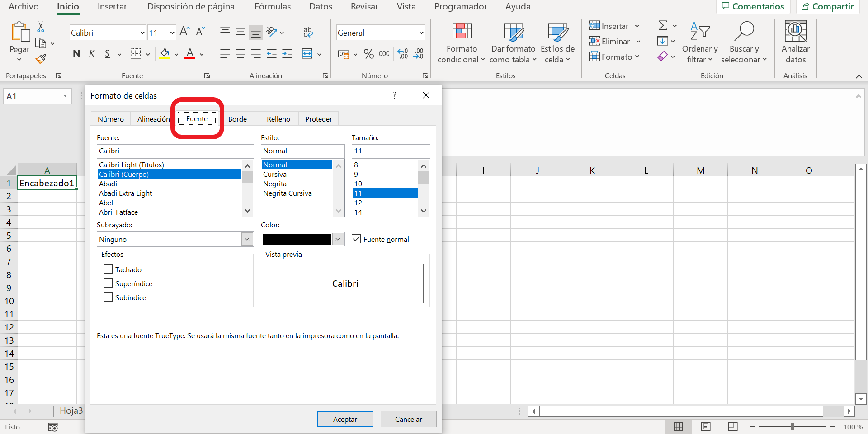
Task: Click the Analizar datos icon
Action: (x=796, y=31)
